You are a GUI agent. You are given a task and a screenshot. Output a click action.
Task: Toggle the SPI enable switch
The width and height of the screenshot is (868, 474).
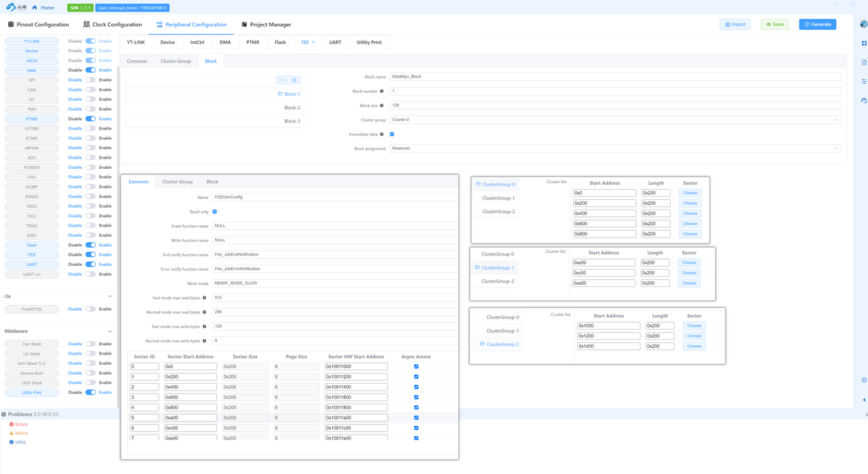click(90, 80)
